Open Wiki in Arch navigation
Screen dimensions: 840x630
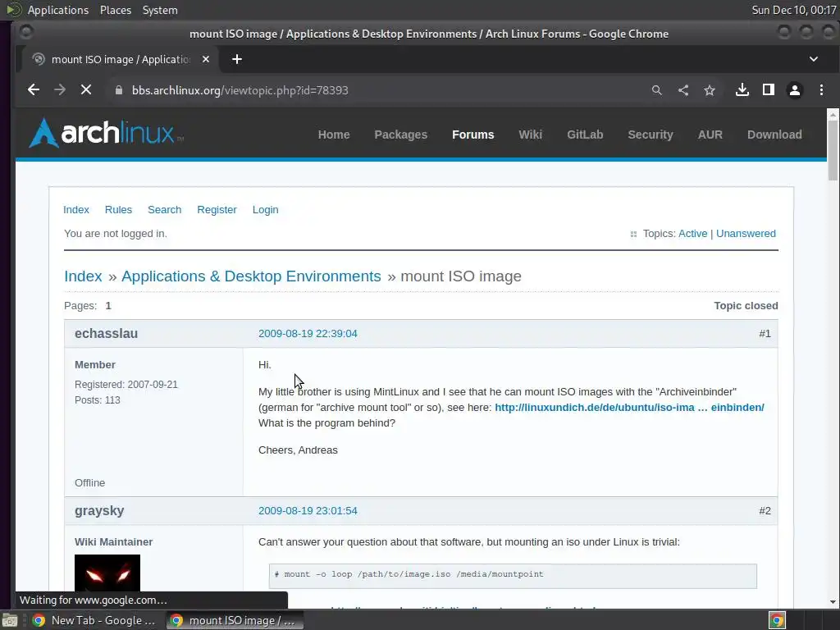(x=531, y=135)
